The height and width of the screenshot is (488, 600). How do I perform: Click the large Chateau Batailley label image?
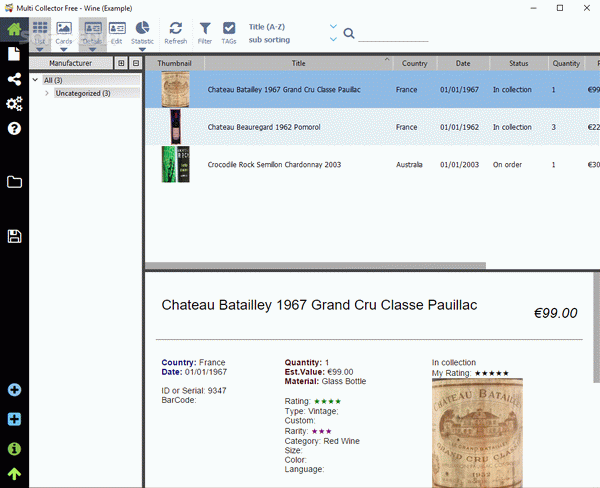[477, 433]
